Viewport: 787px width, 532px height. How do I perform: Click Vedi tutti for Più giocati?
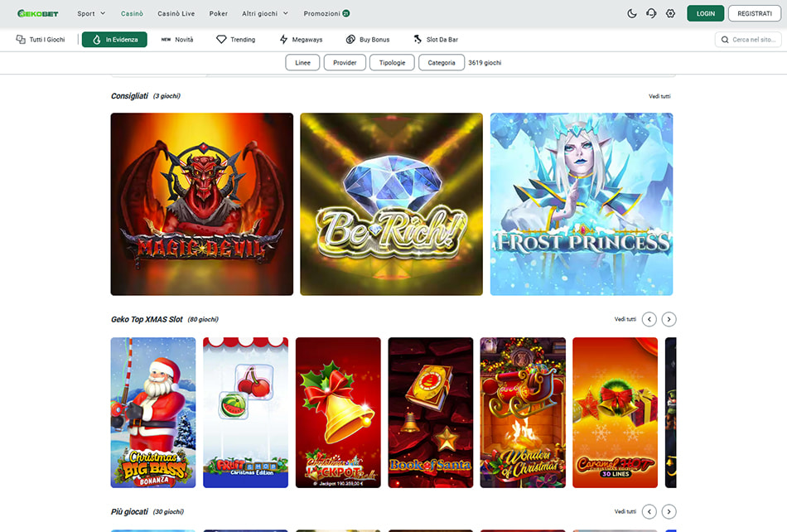point(625,511)
